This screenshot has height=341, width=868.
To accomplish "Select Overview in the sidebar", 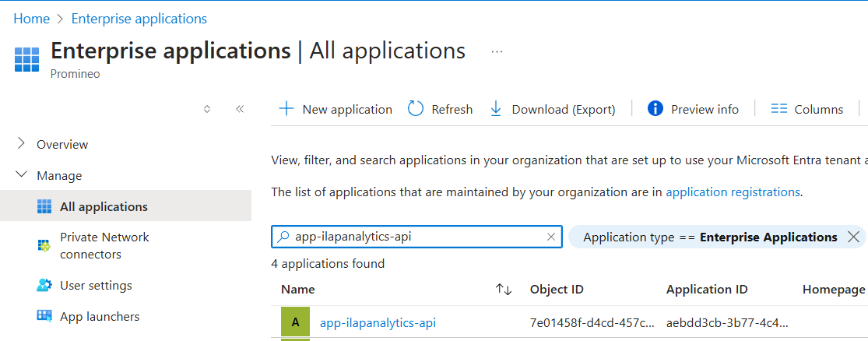I will click(62, 145).
